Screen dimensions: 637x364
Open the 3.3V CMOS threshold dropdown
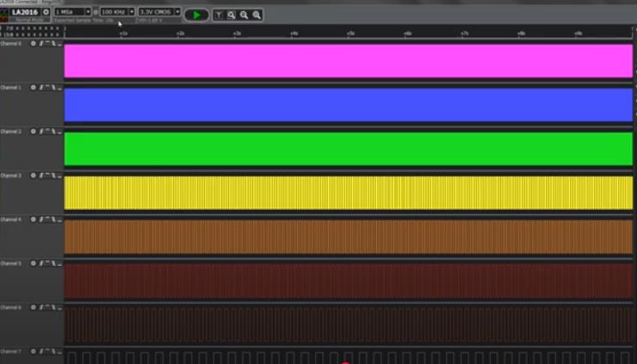click(159, 12)
